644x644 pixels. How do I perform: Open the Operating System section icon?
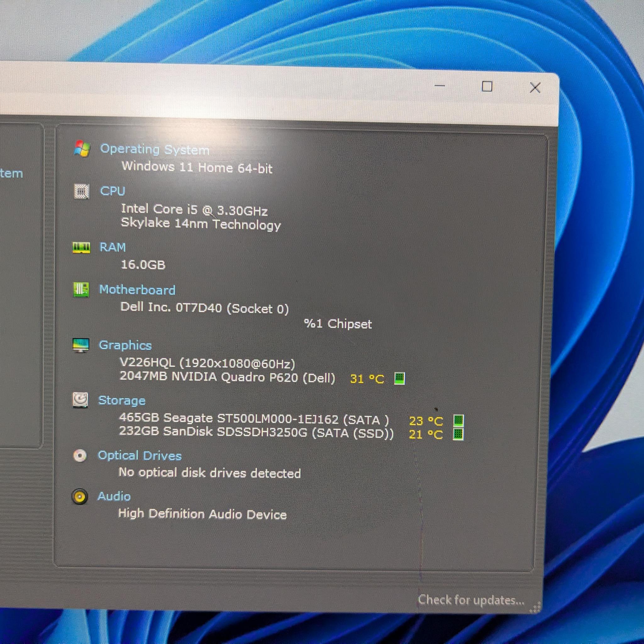[x=82, y=148]
